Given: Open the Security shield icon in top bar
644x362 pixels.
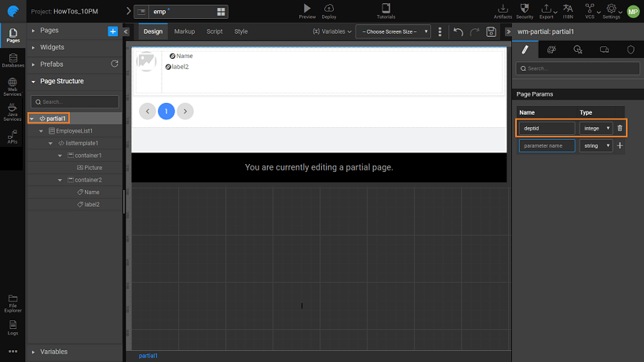Looking at the screenshot, I should (x=525, y=8).
